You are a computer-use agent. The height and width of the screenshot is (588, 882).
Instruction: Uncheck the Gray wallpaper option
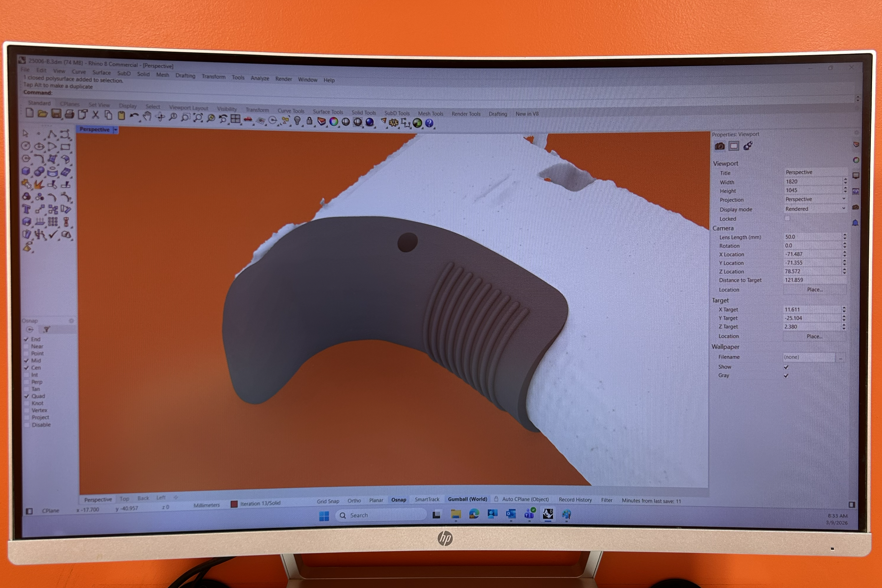786,375
